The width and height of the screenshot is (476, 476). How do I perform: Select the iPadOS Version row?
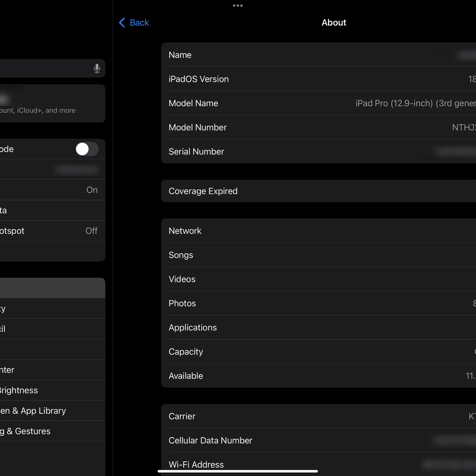tap(319, 79)
